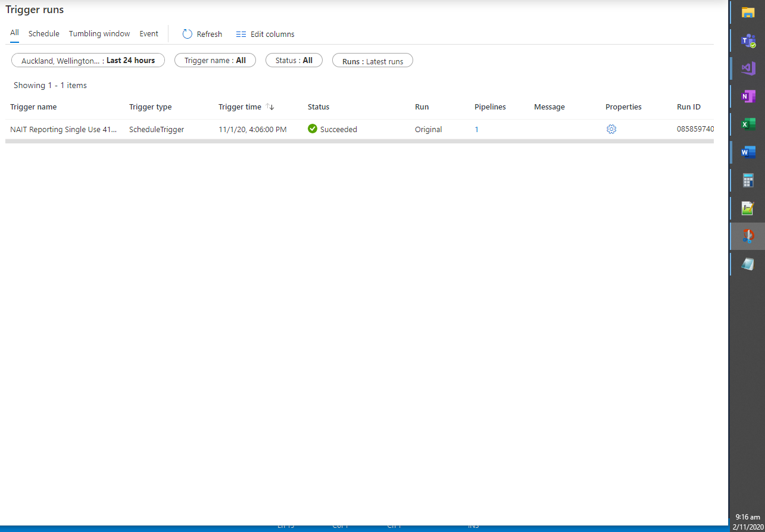Open Snipping Tool from the taskbar
The width and height of the screenshot is (765, 532).
[x=748, y=236]
